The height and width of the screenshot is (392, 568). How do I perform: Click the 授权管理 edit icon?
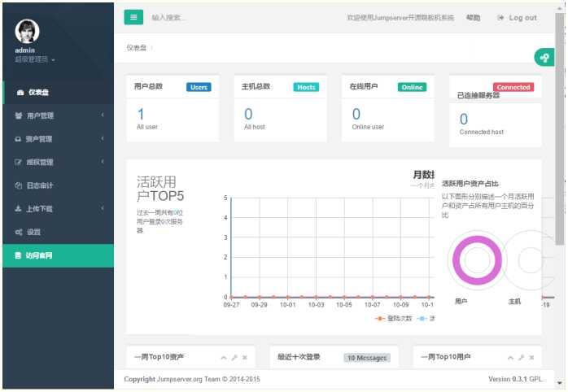(18, 162)
